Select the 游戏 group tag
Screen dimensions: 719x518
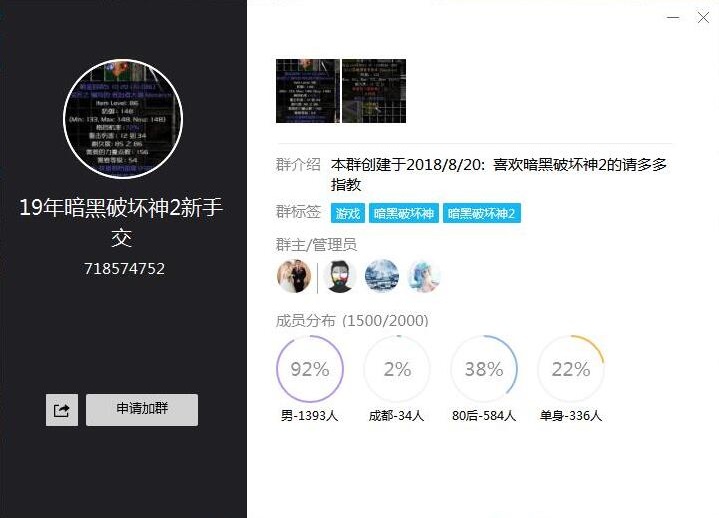pyautogui.click(x=348, y=213)
